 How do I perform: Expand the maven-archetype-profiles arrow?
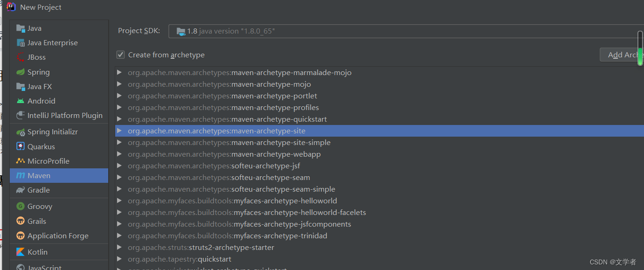click(x=119, y=107)
